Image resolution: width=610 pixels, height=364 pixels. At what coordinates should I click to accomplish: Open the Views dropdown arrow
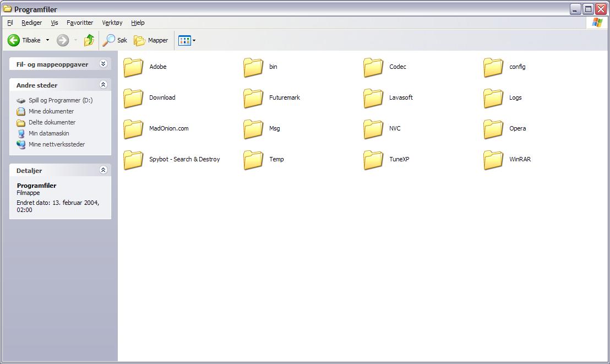click(194, 40)
